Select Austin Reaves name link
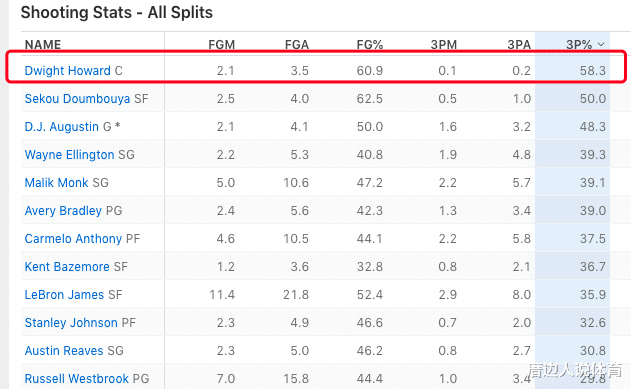The image size is (631, 389). [64, 351]
